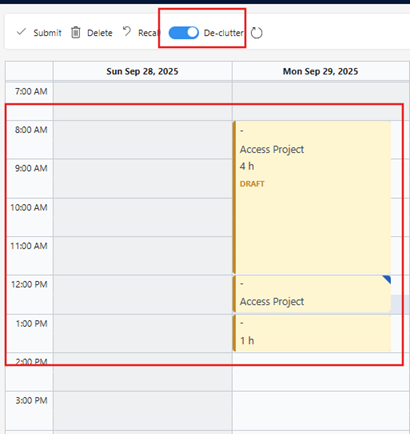Click the Recall undo arrow icon
Screen dimensions: 410x434
coord(127,32)
